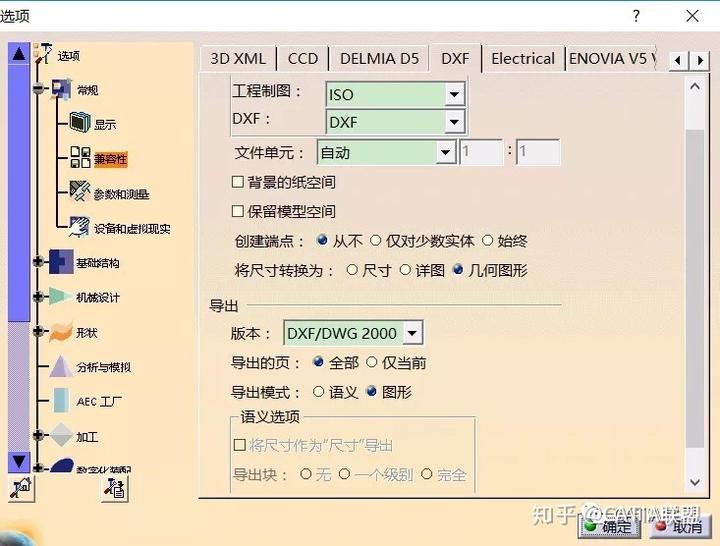This screenshot has height=546, width=720.
Task: Expand the 基础结构 tree node
Action: click(x=39, y=262)
